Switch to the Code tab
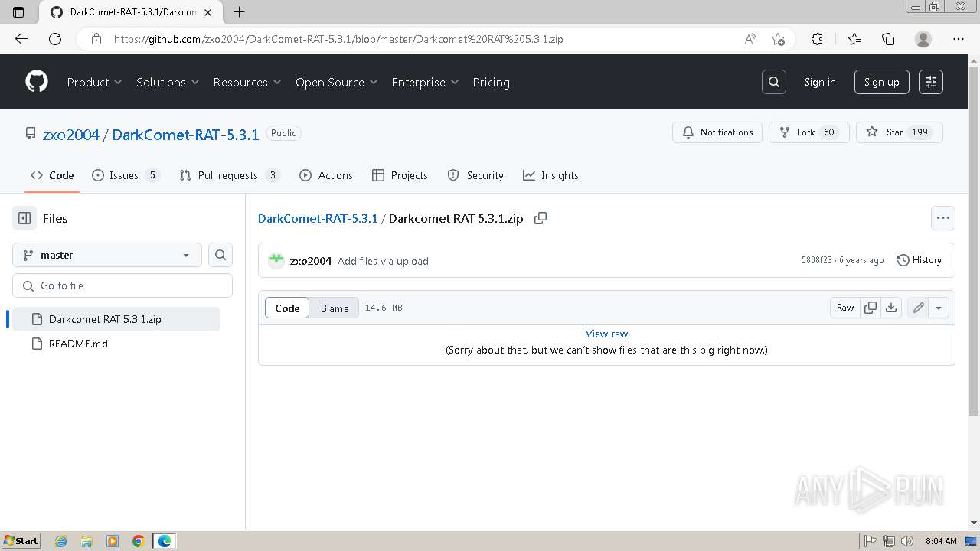This screenshot has width=980, height=551. tap(52, 175)
